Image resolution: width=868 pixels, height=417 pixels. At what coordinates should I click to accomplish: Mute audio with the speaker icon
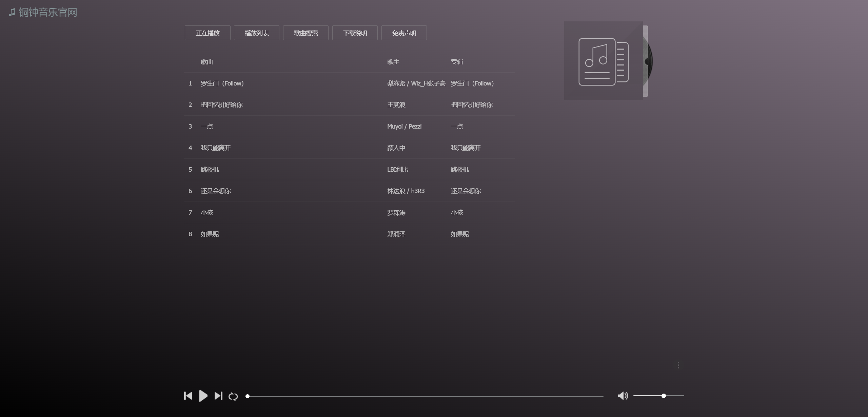click(x=623, y=396)
